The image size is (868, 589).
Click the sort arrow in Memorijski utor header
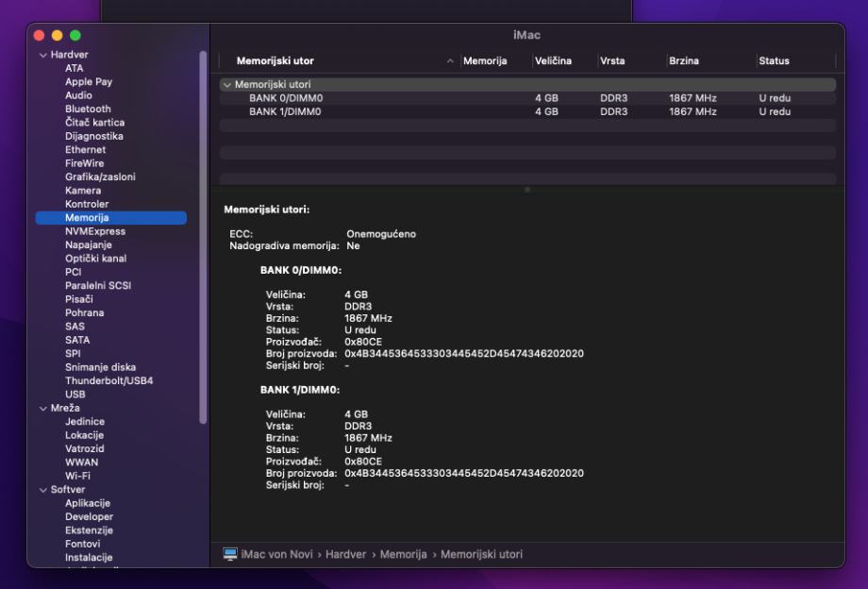[x=449, y=61]
